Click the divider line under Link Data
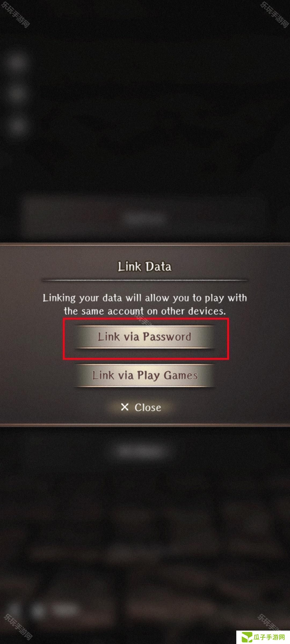This screenshot has width=290, height=644. pyautogui.click(x=145, y=280)
